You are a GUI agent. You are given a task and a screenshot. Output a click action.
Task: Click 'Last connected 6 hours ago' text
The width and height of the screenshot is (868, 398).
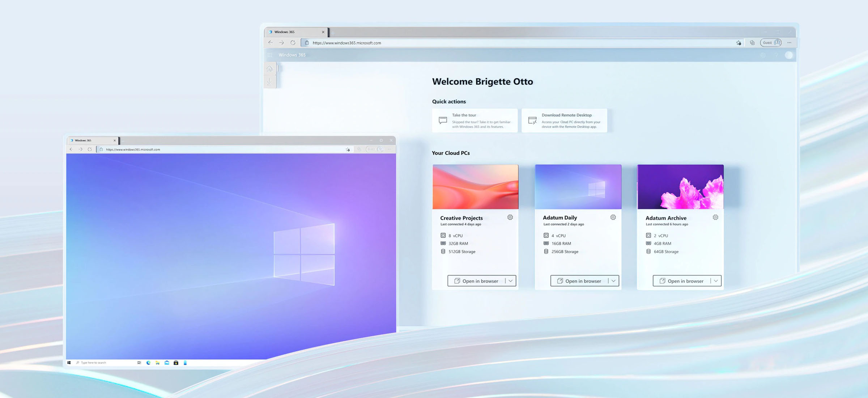(667, 224)
